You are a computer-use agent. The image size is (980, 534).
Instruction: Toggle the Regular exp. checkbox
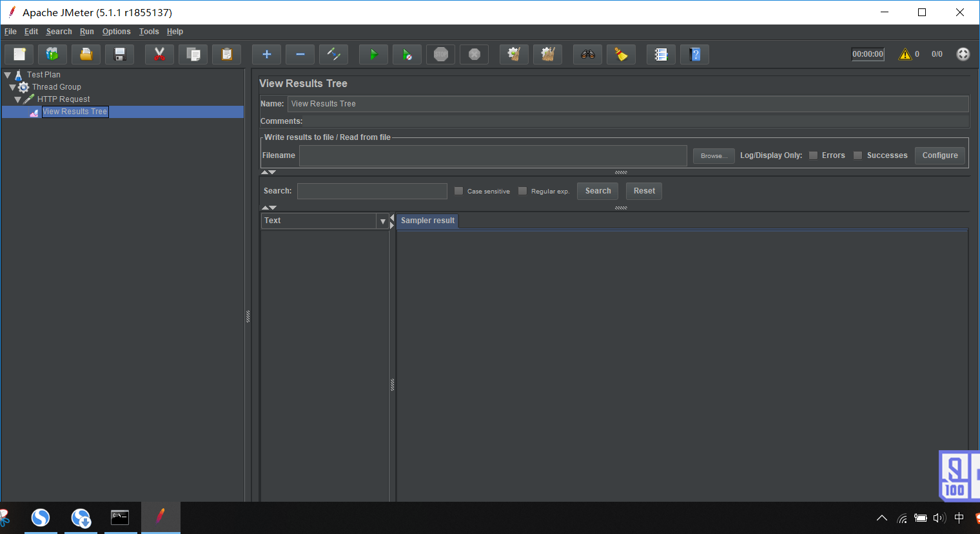522,191
